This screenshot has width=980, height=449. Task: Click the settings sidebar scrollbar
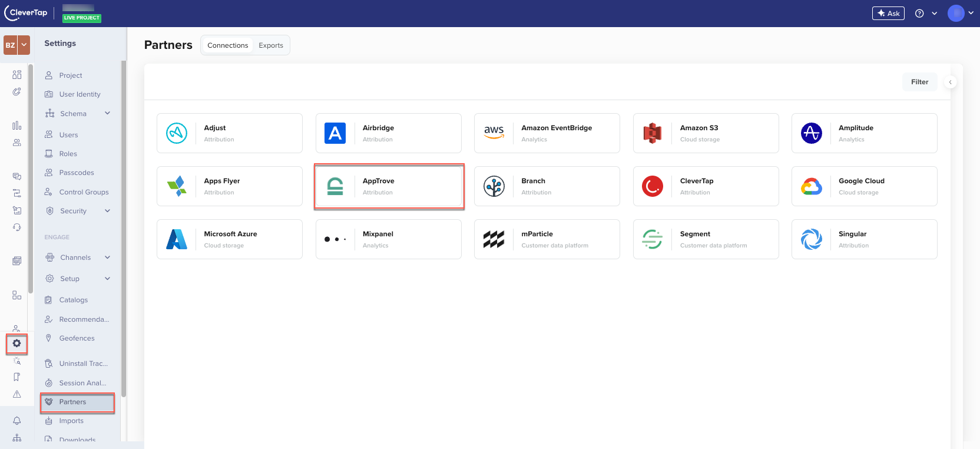[124, 229]
